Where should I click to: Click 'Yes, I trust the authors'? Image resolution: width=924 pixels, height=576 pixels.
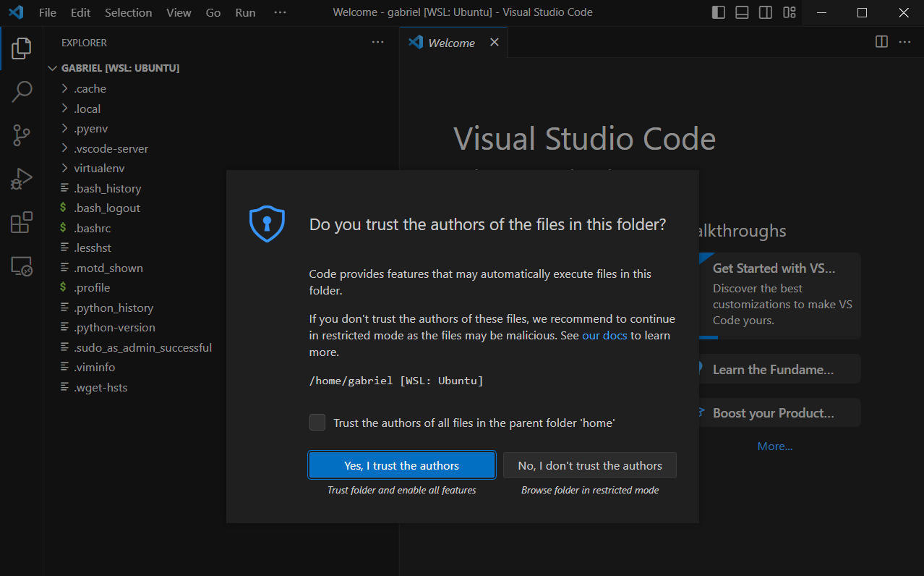tap(401, 465)
